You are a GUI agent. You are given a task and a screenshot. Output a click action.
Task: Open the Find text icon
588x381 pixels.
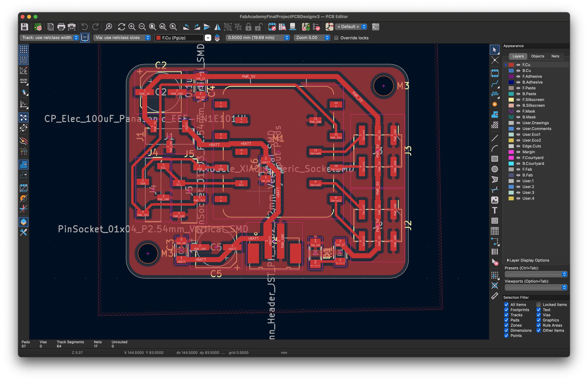(108, 27)
